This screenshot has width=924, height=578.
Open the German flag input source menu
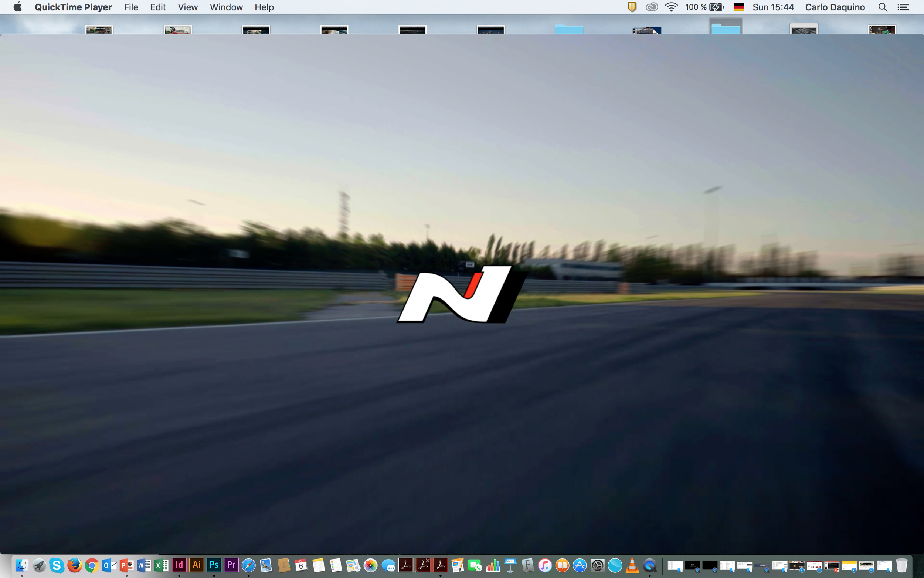(x=739, y=7)
